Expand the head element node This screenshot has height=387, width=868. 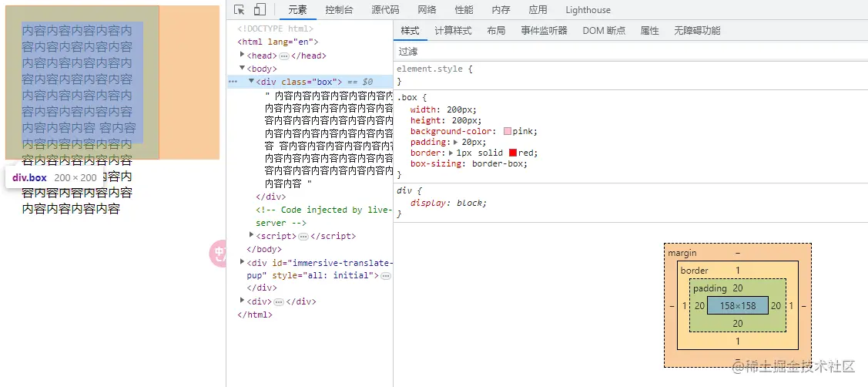click(x=243, y=54)
